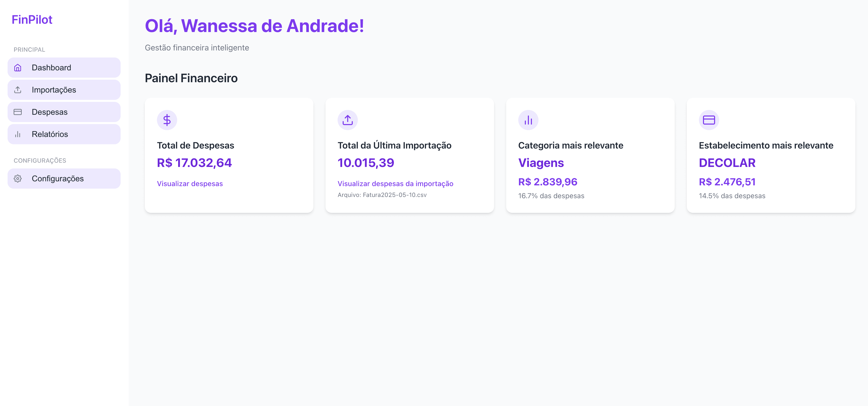Open the Relatórios section
The image size is (868, 406).
coord(49,134)
